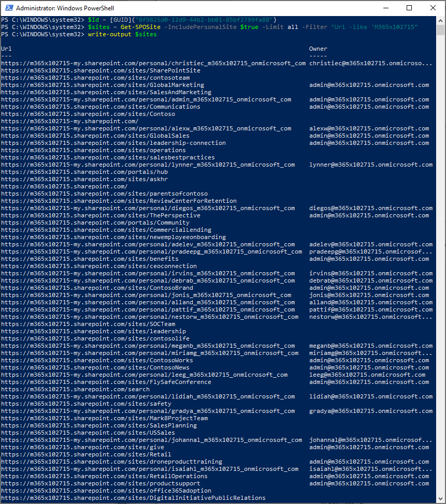
Task: Select the sites/safety URL
Action: click(x=86, y=404)
